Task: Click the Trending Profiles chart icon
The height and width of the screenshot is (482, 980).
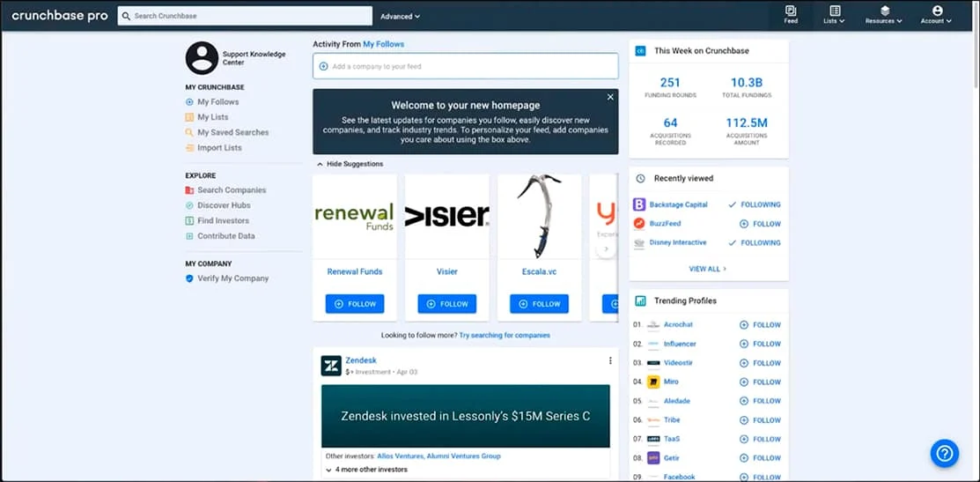Action: coord(640,301)
